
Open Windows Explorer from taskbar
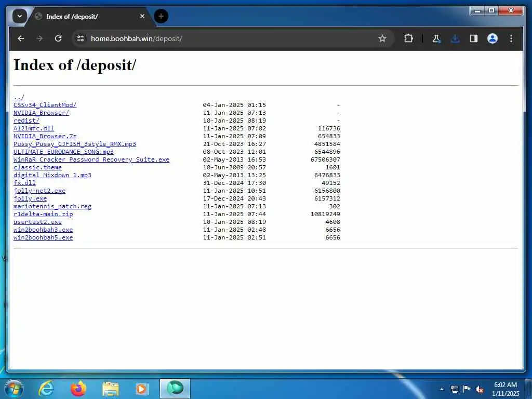pyautogui.click(x=110, y=389)
